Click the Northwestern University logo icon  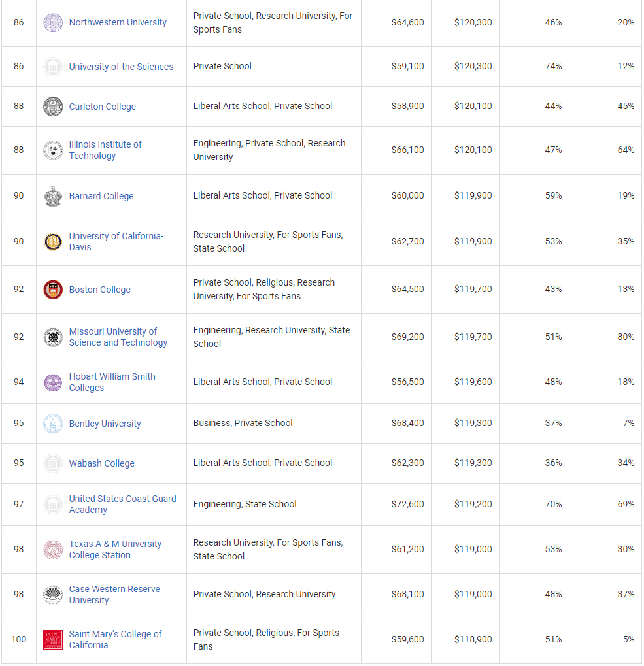(53, 23)
